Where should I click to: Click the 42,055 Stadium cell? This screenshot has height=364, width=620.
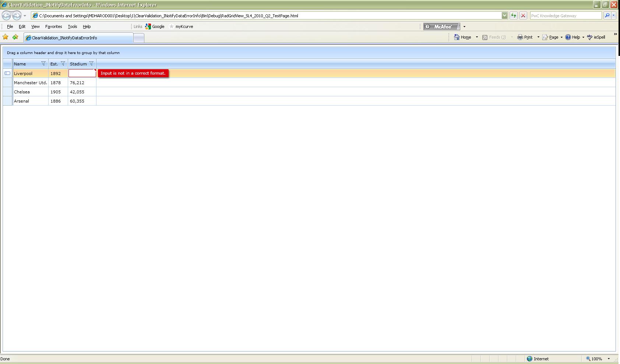pos(82,92)
